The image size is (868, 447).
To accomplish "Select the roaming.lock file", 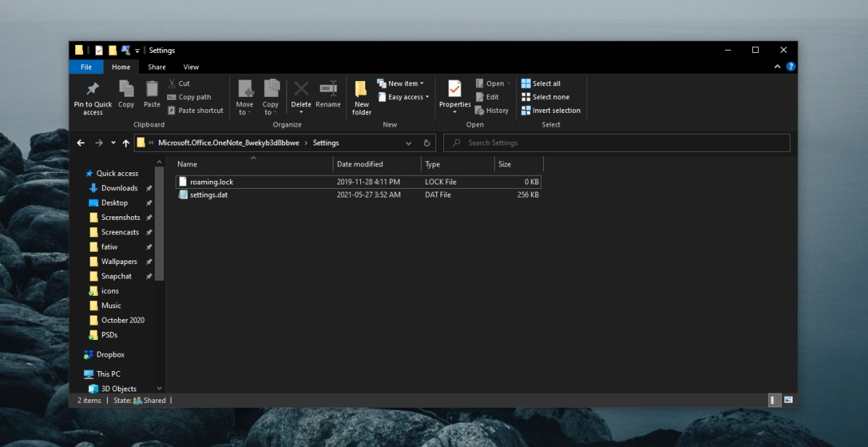I will (x=358, y=182).
